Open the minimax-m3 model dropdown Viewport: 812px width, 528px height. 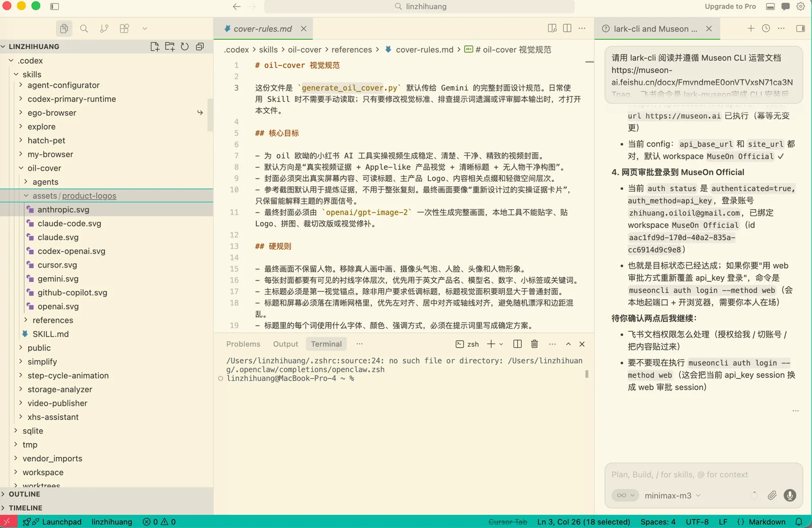click(672, 496)
